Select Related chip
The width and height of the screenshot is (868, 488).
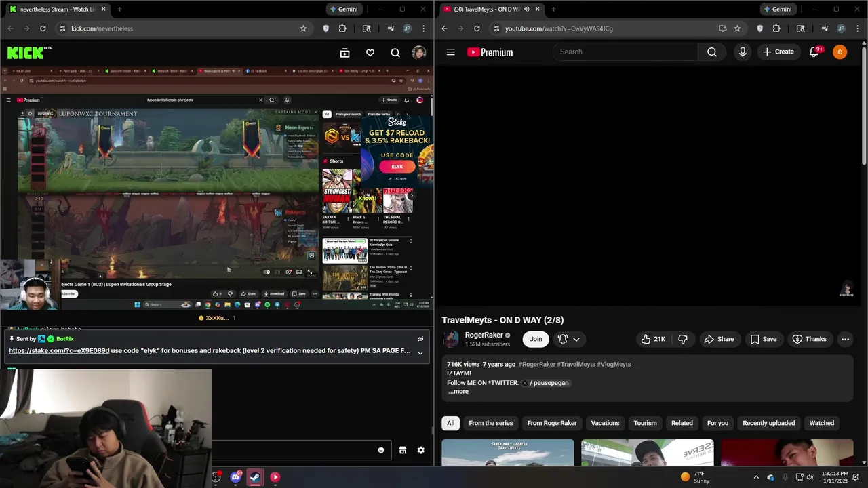682,423
